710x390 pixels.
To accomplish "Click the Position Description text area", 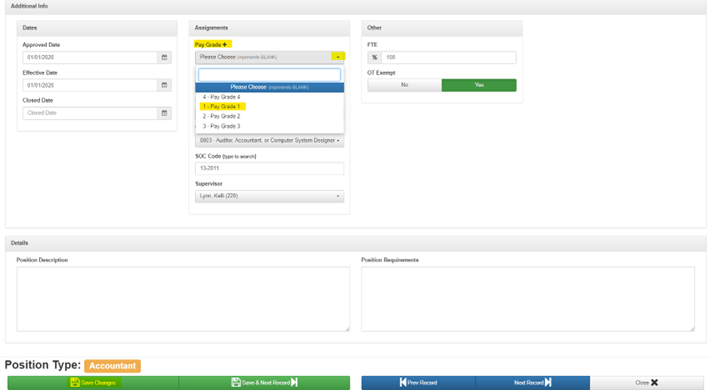I will coord(183,299).
